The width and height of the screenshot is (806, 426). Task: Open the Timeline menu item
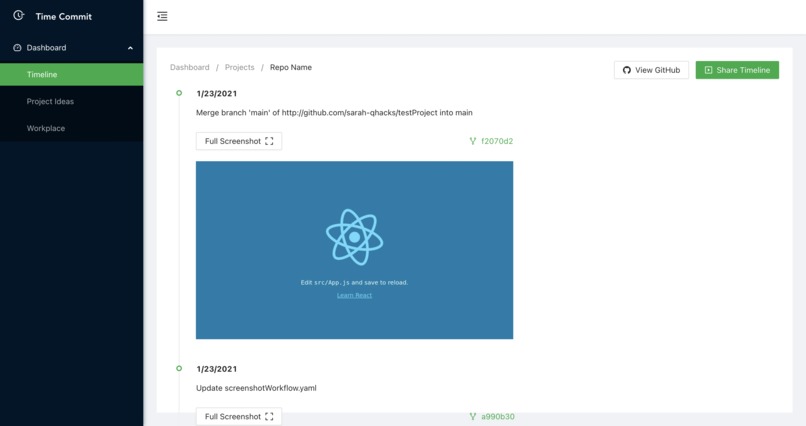tap(71, 75)
